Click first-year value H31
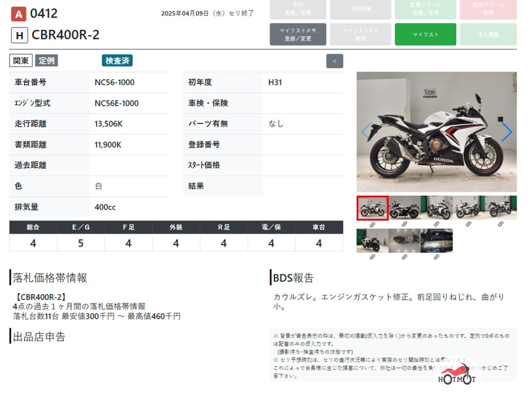Viewport: 532px width, 402px height. (x=275, y=83)
